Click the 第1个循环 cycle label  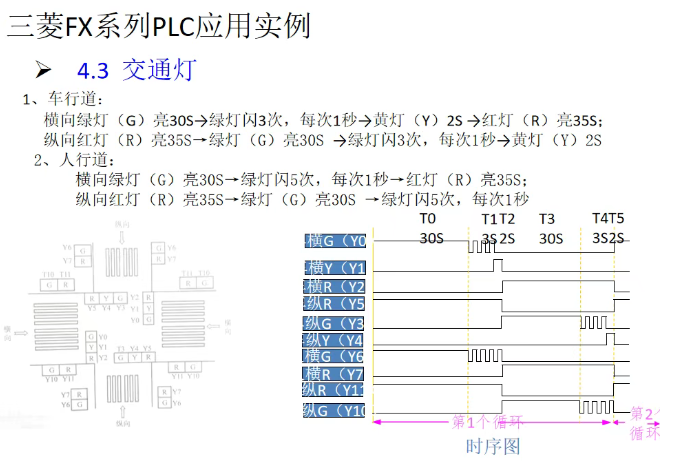pyautogui.click(x=487, y=422)
